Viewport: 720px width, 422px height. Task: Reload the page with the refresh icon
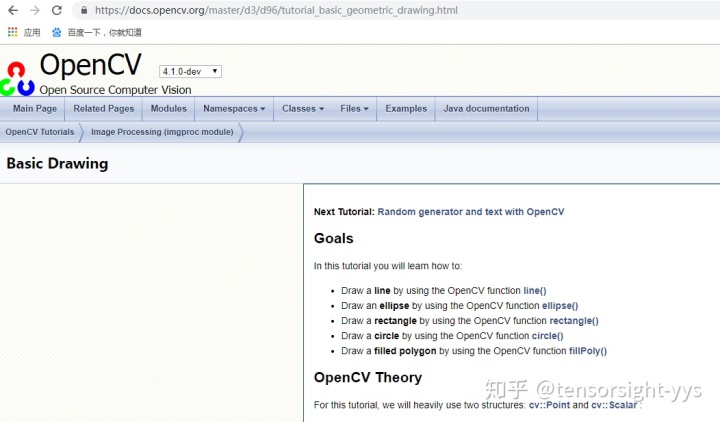(56, 10)
